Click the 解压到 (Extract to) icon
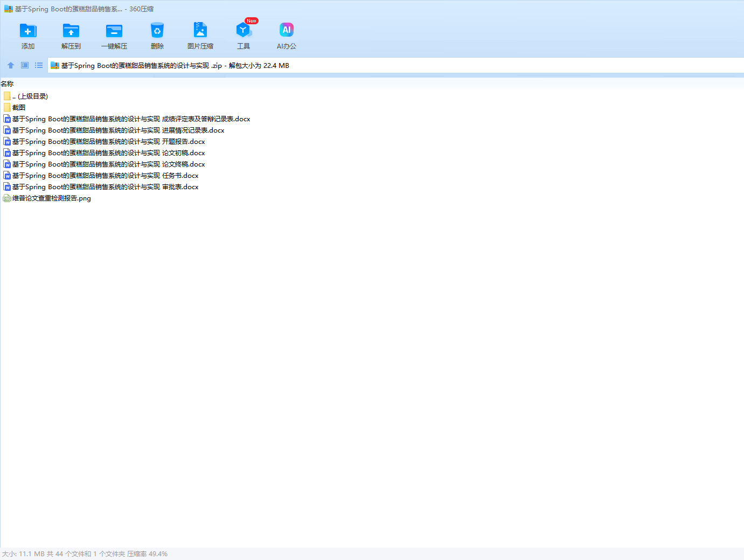The width and height of the screenshot is (744, 560). coord(71,31)
